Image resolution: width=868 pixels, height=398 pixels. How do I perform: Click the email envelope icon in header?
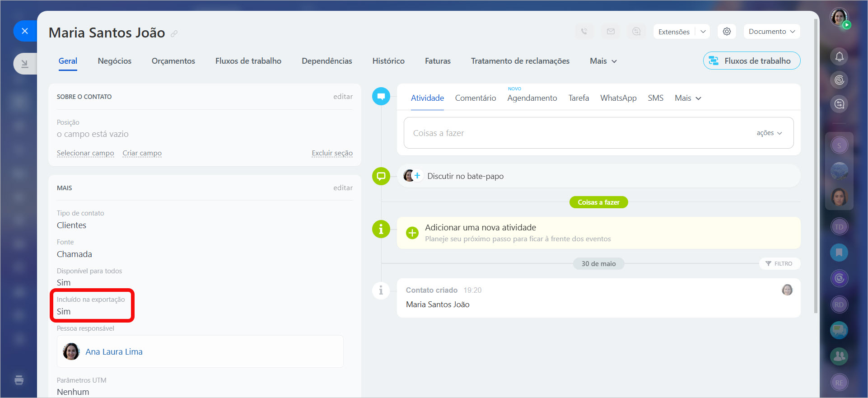point(611,32)
